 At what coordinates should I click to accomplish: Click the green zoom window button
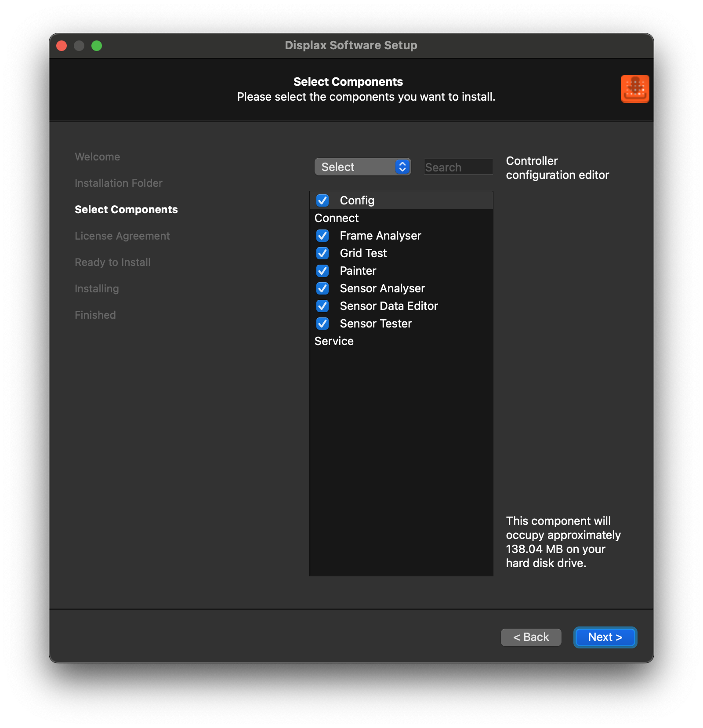(x=97, y=46)
